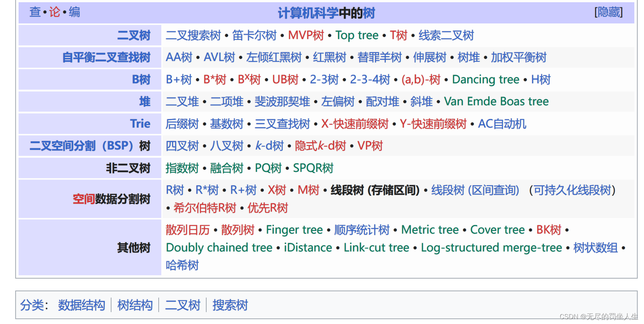Viewport: 644px width, 324px height.
Task: Open the Dancing tree link
Action: point(486,79)
